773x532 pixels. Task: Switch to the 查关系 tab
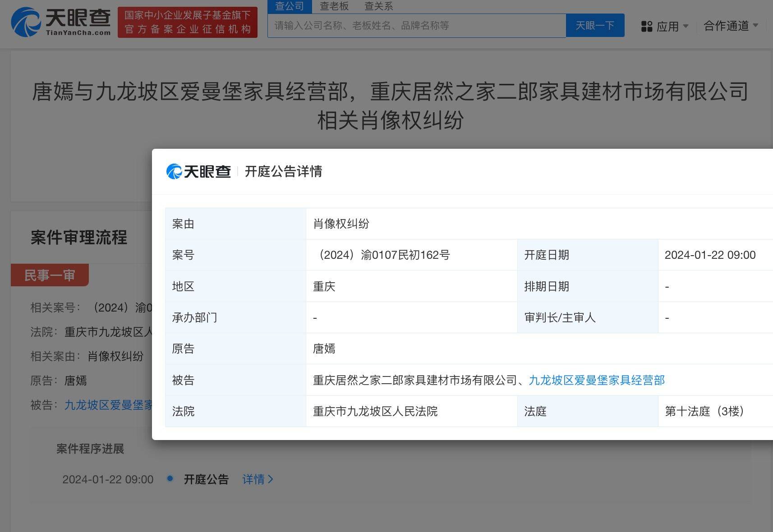[378, 6]
